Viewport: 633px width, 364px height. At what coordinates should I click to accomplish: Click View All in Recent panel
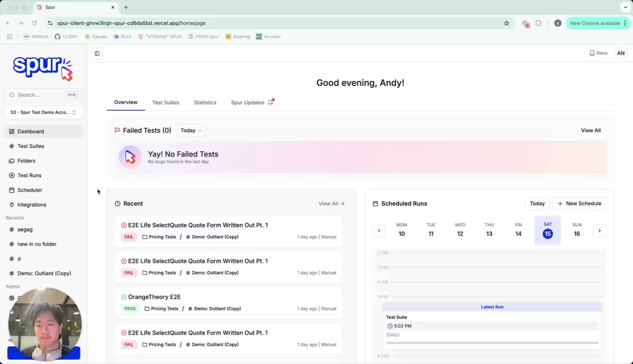click(x=332, y=204)
